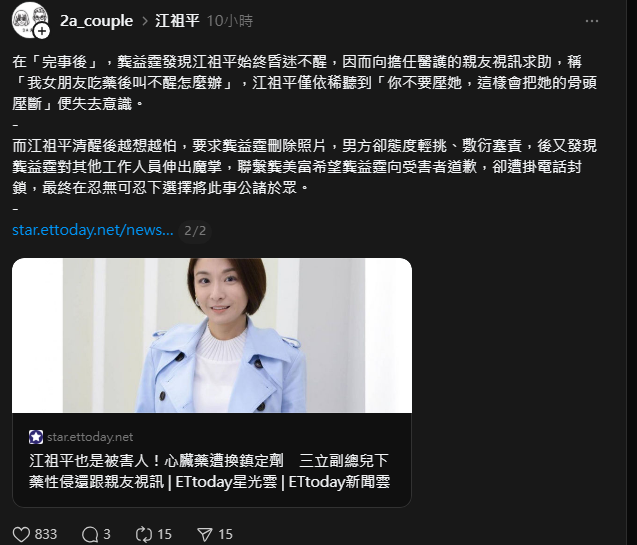Screen dimensions: 637x545
Task: Follow 2a_couple via the plus badge
Action: coord(41,31)
